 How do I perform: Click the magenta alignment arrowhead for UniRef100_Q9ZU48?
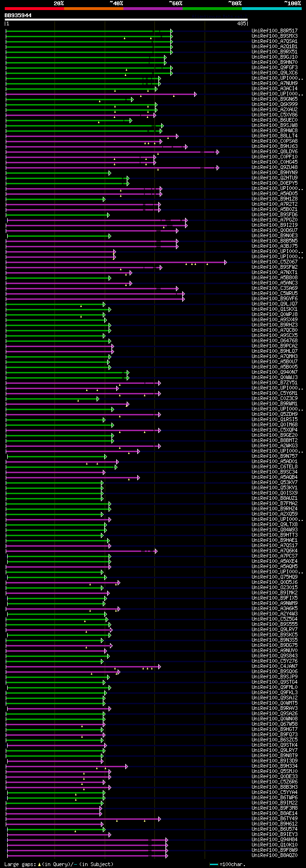pos(218,168)
